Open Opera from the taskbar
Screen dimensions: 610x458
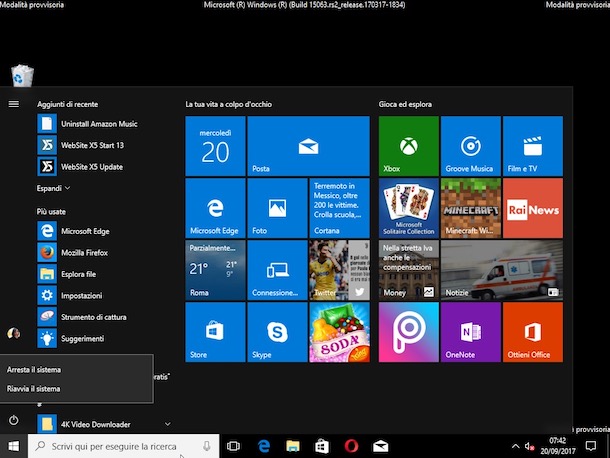[x=351, y=446]
